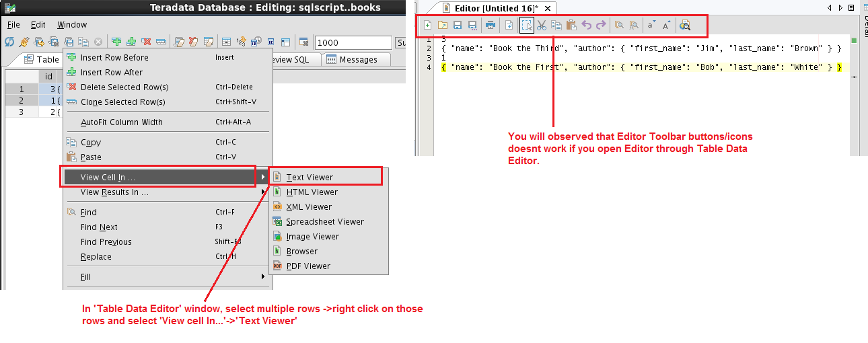The image size is (868, 343).
Task: Select Browser in the submenu
Action: click(x=328, y=251)
